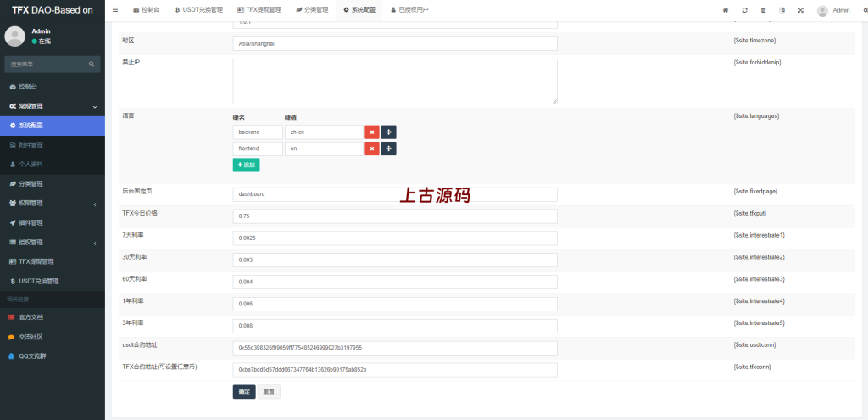The image size is (868, 420).
Task: Click the refresh icon in top bar
Action: (x=744, y=10)
